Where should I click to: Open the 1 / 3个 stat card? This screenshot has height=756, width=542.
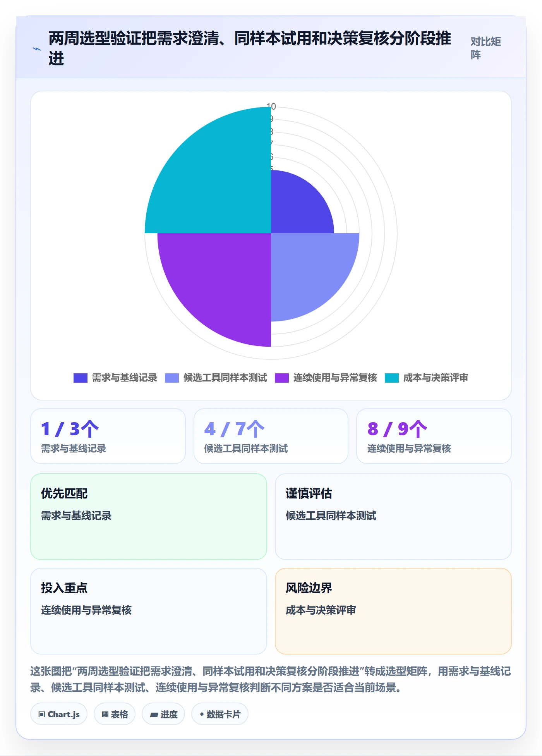pos(108,436)
